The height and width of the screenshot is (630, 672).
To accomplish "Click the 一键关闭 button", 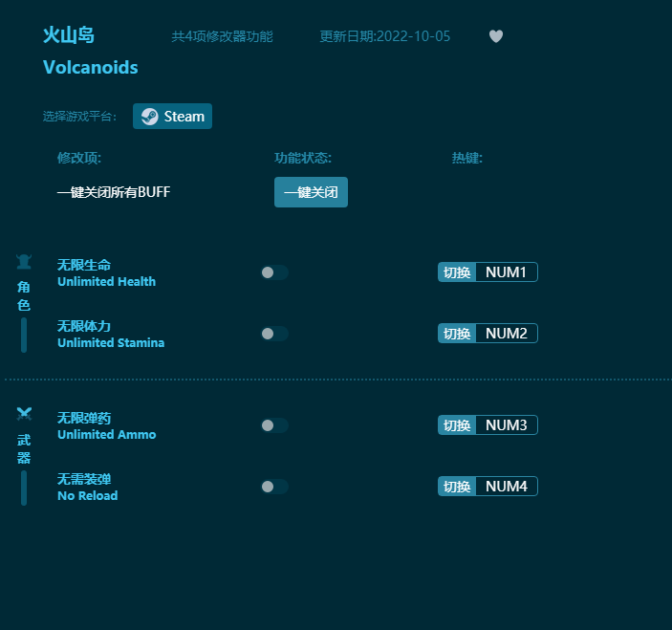I will 311,192.
